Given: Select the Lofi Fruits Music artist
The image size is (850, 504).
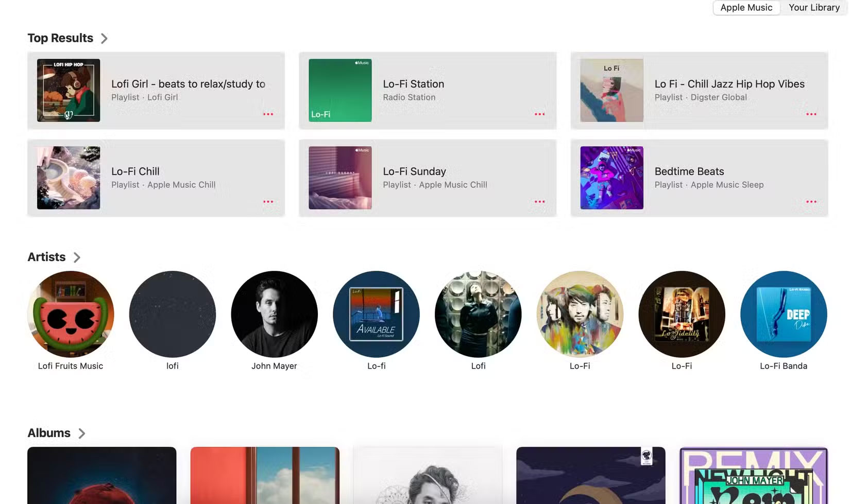Looking at the screenshot, I should (x=71, y=314).
